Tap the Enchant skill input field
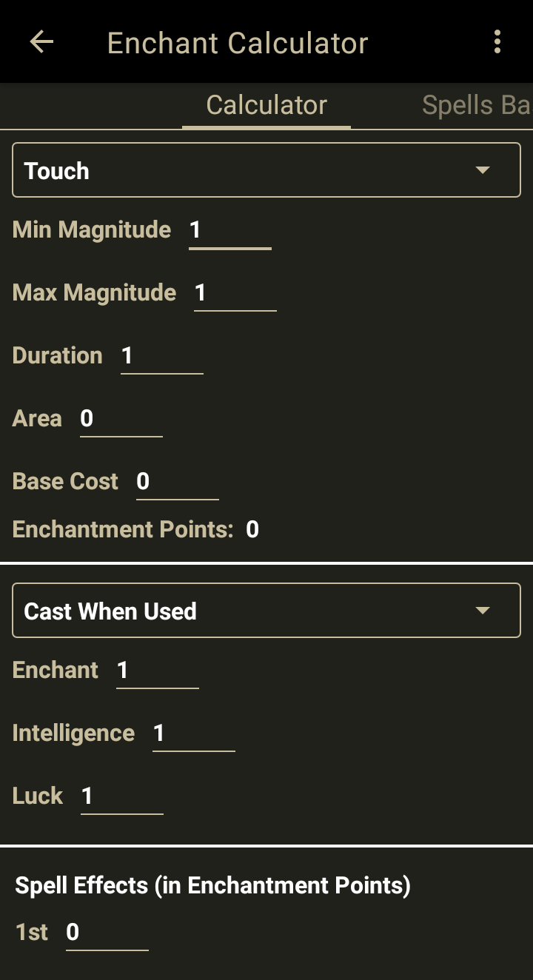 click(157, 671)
